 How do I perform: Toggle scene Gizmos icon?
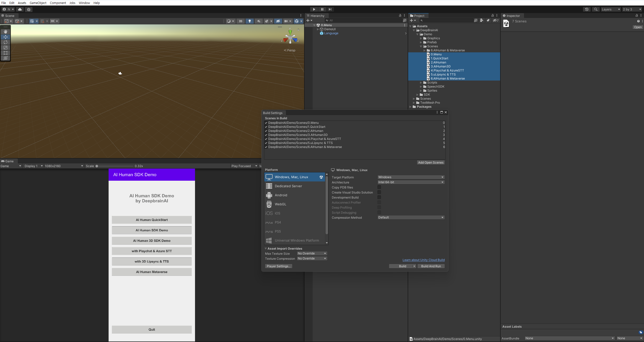point(297,21)
